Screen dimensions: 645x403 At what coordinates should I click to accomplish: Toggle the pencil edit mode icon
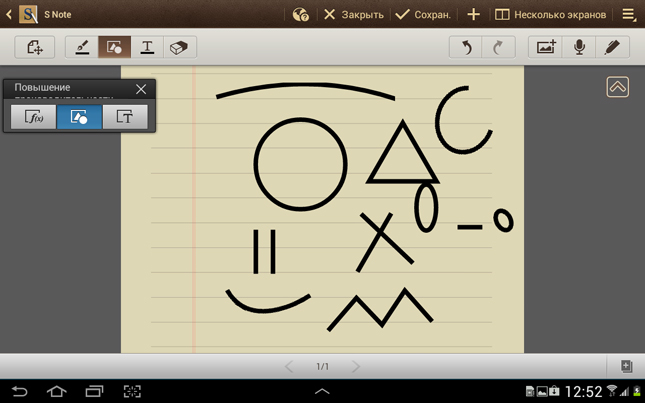coord(612,47)
